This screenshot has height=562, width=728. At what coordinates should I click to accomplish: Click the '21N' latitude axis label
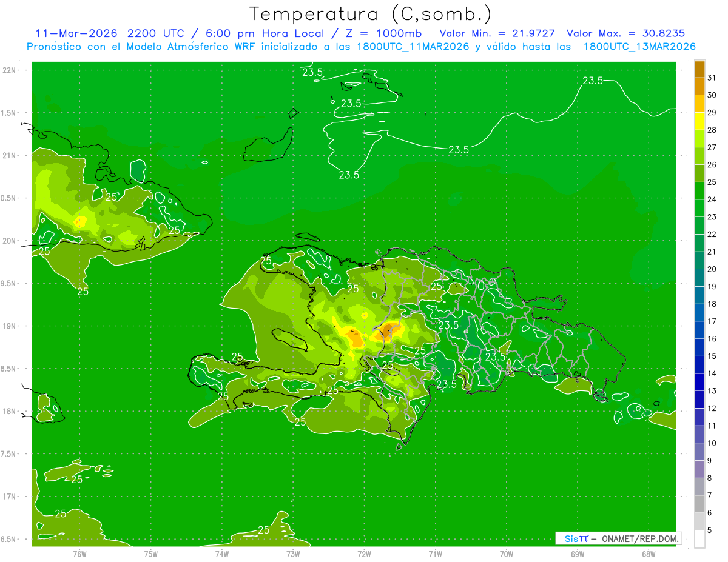pyautogui.click(x=9, y=155)
